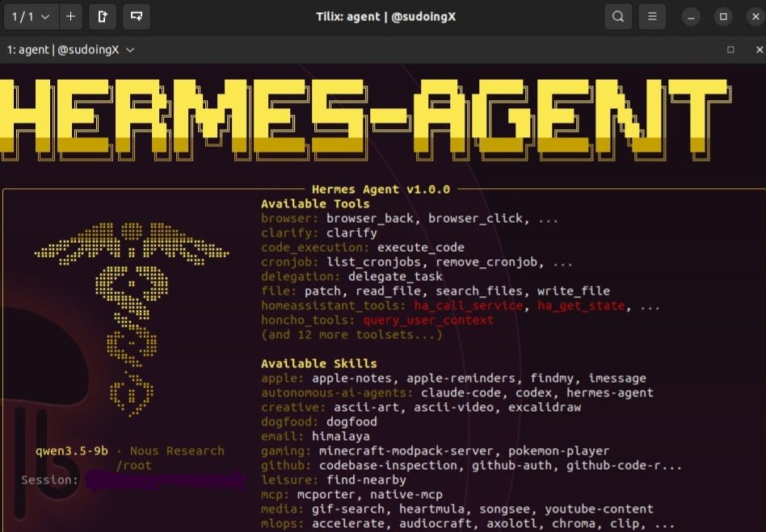Screen dimensions: 766x532
Task: Click the 'execute_code' tool name
Action: click(421, 248)
